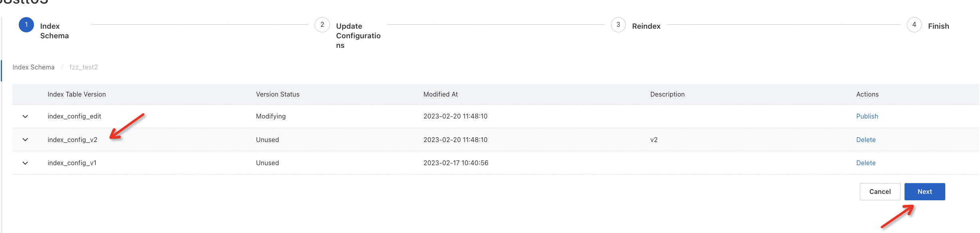Click the step 3 circle icon

click(x=618, y=25)
